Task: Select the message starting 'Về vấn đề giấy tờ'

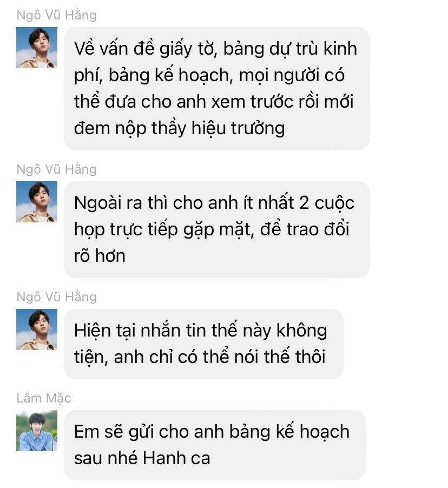Action: pyautogui.click(x=216, y=89)
